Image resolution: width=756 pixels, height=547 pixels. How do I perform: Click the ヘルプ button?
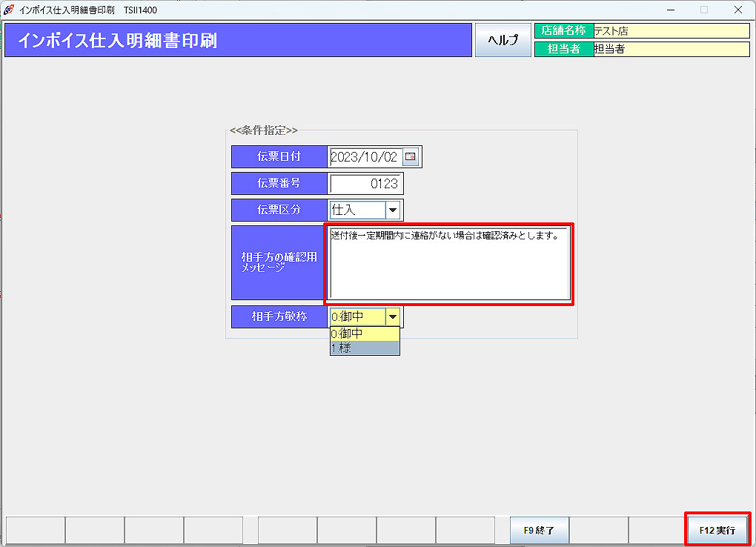[x=503, y=40]
